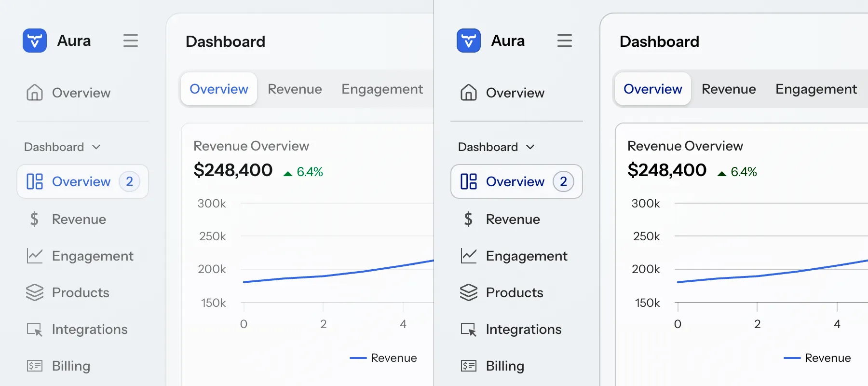868x386 pixels.
Task: Click the Aura brand name in right dashboard
Action: click(x=508, y=41)
